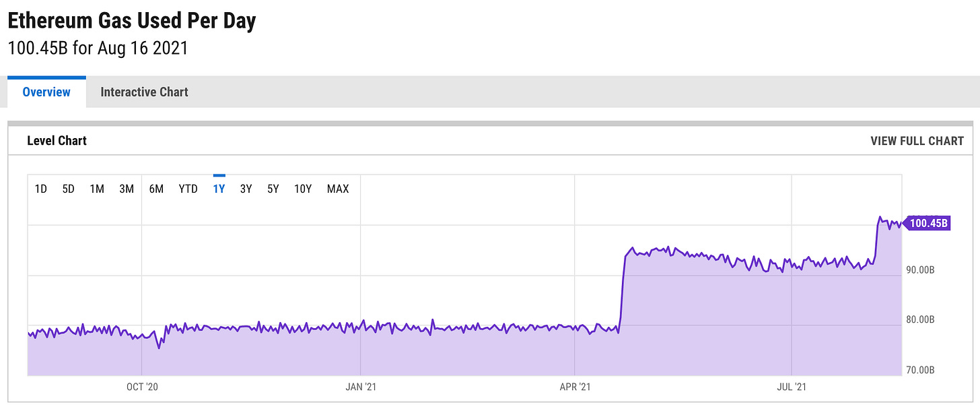Select the 1D time range
This screenshot has width=980, height=409.
coord(41,189)
